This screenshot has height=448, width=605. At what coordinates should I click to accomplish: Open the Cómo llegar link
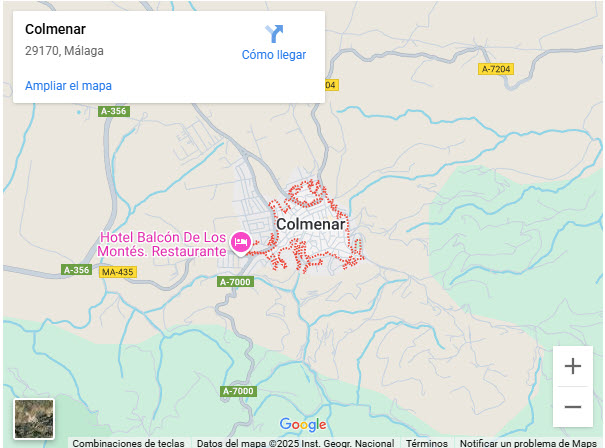point(274,55)
